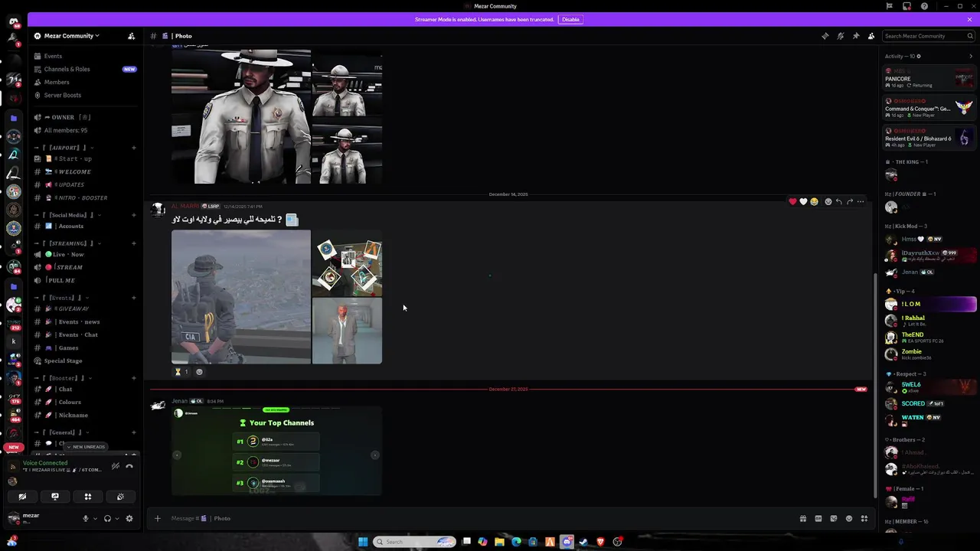Viewport: 980px width, 551px height.
Task: Open the Threads icon in channel header
Action: click(x=825, y=36)
